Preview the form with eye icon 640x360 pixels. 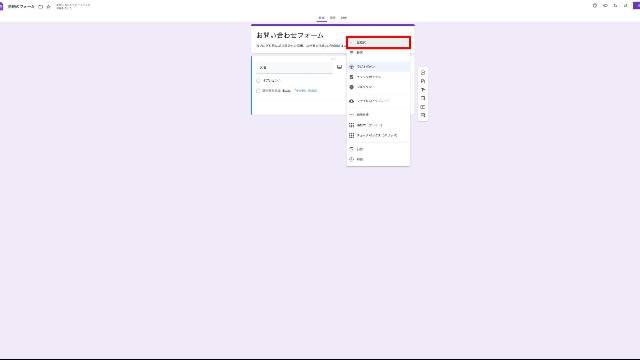(x=605, y=6)
